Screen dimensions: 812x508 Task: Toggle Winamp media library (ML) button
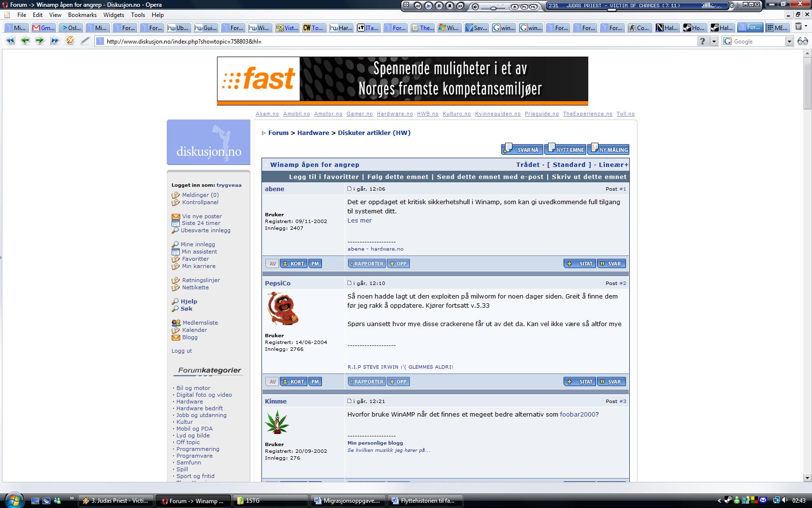click(534, 6)
